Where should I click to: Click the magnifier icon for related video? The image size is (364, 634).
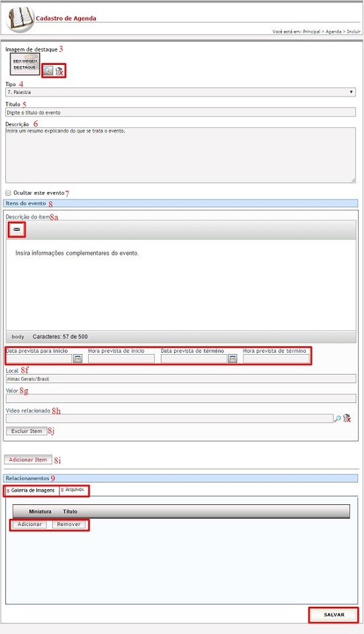click(338, 418)
